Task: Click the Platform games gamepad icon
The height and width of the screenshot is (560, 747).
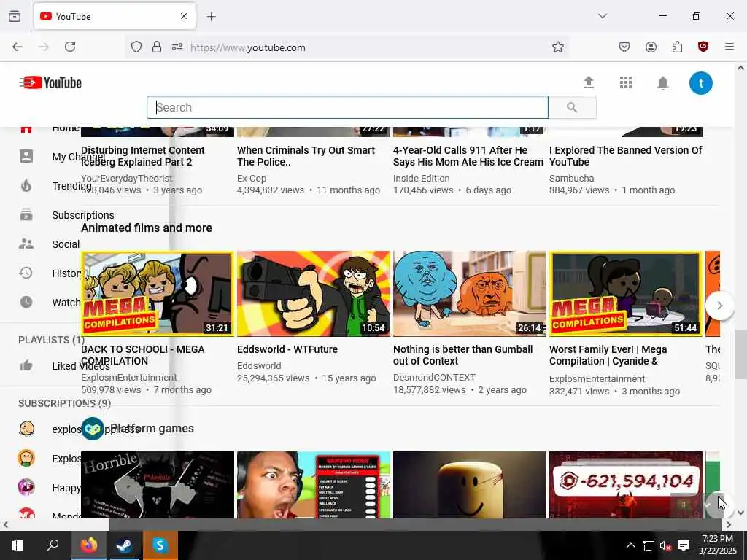Action: point(93,429)
